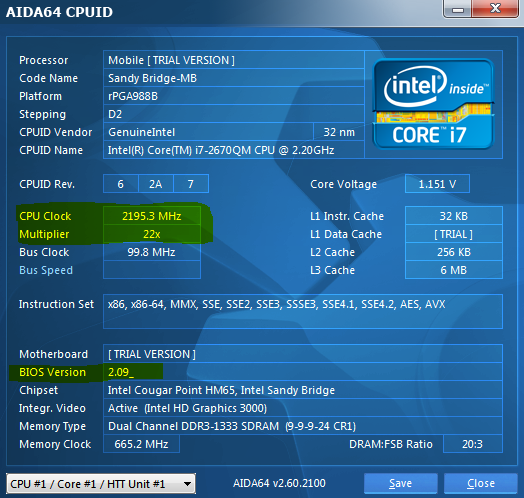Click the Close button at bottom

[481, 483]
